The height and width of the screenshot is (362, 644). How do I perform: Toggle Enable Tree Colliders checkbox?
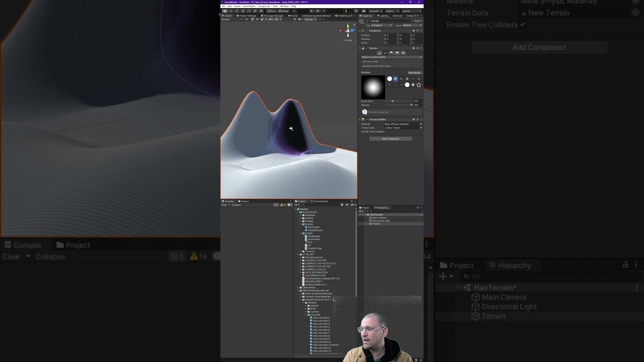click(385, 132)
